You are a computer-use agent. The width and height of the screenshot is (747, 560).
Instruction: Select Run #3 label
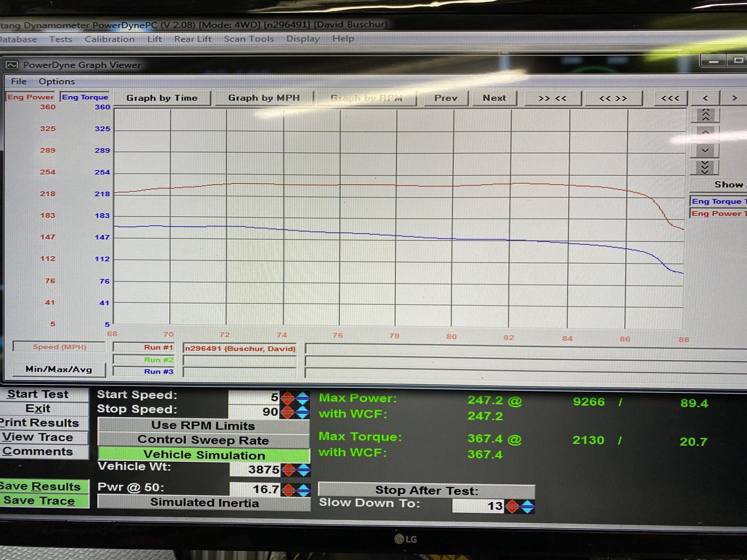[144, 372]
